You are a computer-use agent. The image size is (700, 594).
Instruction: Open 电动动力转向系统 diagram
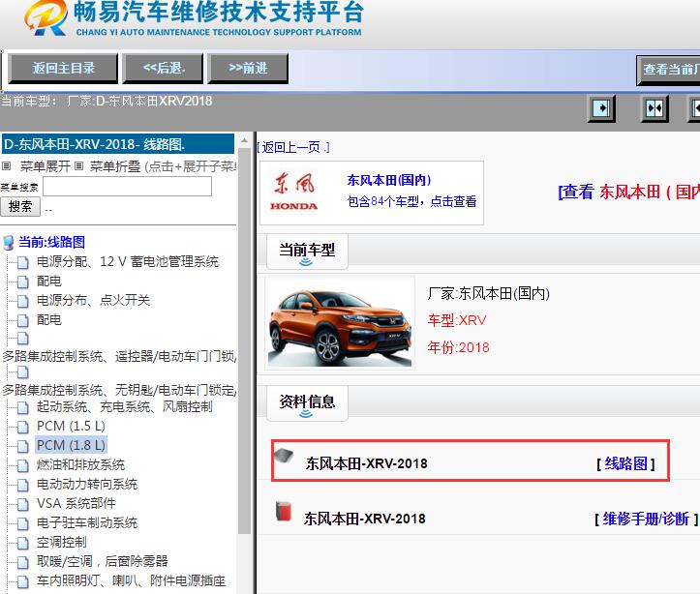[x=86, y=484]
